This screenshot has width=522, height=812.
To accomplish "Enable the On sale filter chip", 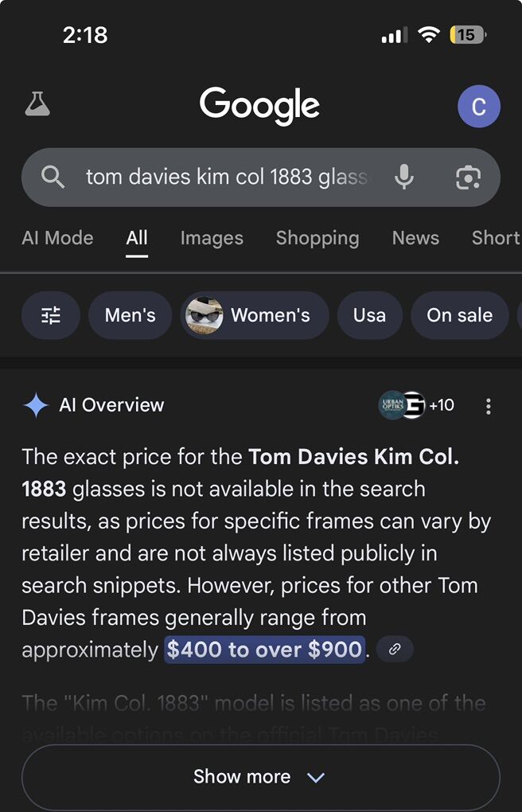I will coord(459,315).
